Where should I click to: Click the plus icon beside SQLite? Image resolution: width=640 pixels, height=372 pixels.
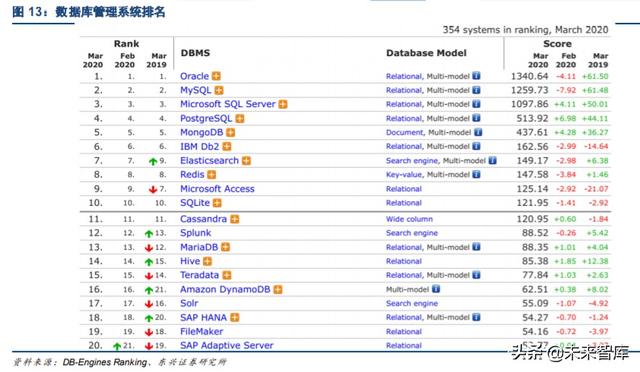(217, 203)
